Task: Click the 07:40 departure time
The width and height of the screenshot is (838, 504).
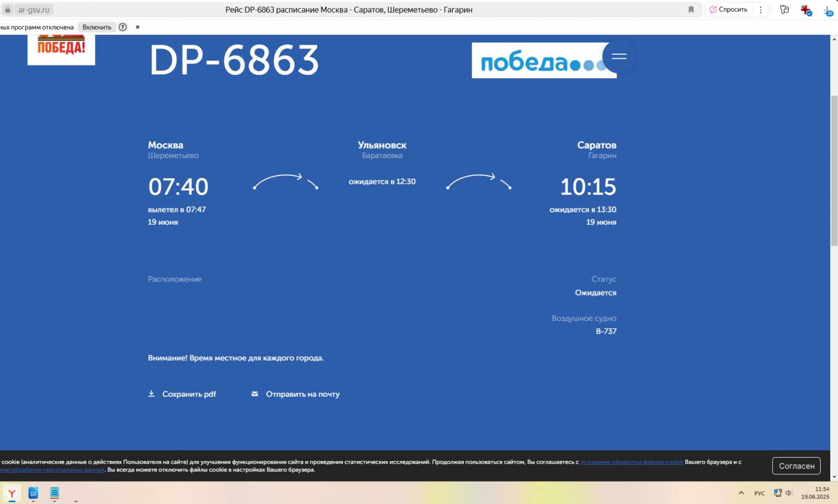Action: (x=178, y=187)
